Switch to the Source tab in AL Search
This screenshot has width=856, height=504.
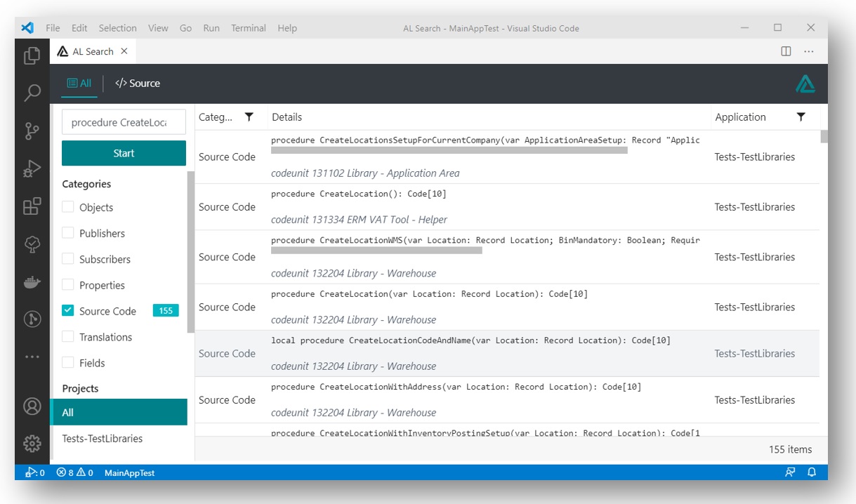138,84
